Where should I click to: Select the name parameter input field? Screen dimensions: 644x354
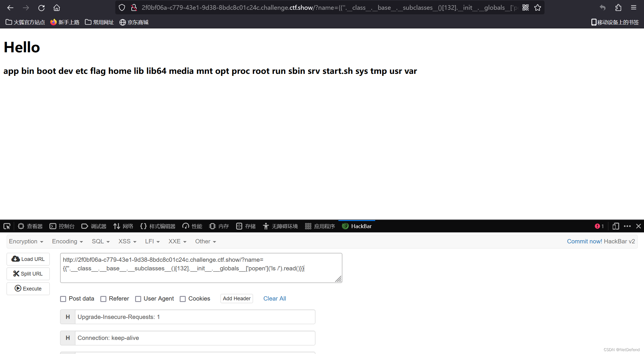201,267
